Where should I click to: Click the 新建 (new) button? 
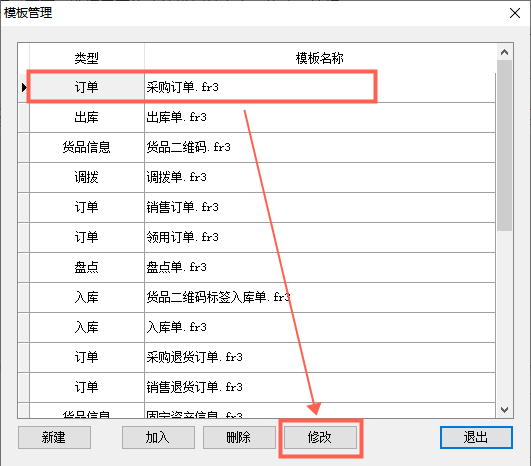54,437
